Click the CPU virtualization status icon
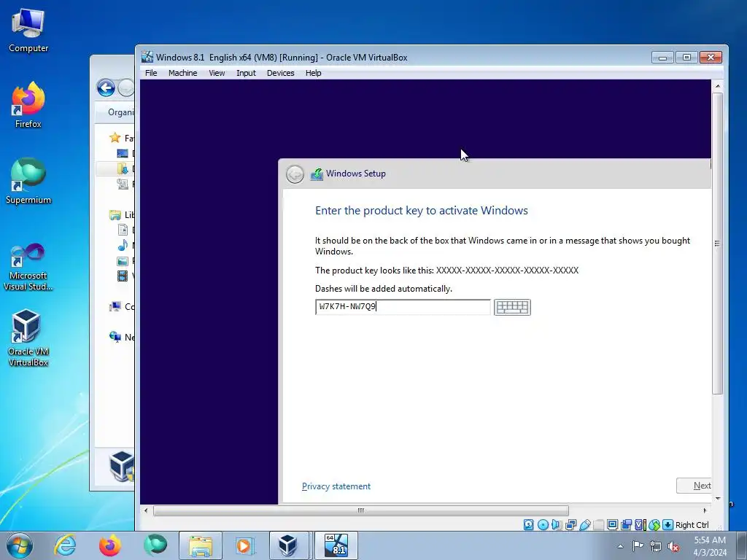Screen dimensions: 747x560 (640, 525)
